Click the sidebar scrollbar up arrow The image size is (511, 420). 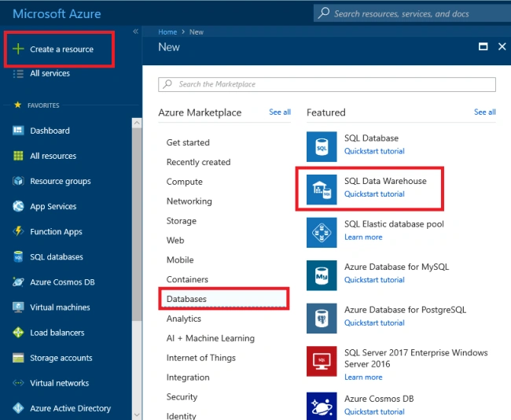coord(137,123)
